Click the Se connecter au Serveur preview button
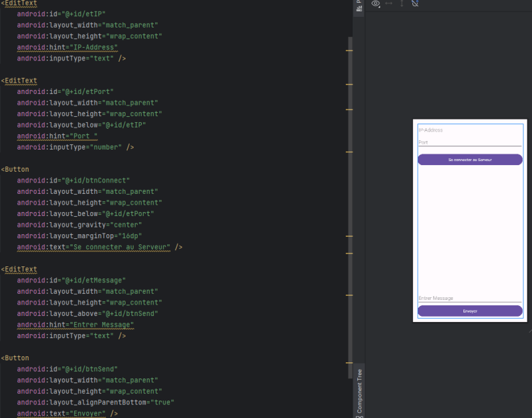Screen dimensions: 532x418 click(470, 160)
